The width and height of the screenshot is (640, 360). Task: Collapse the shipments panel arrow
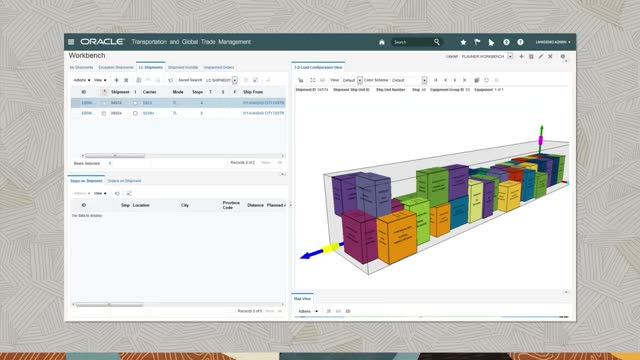click(282, 174)
